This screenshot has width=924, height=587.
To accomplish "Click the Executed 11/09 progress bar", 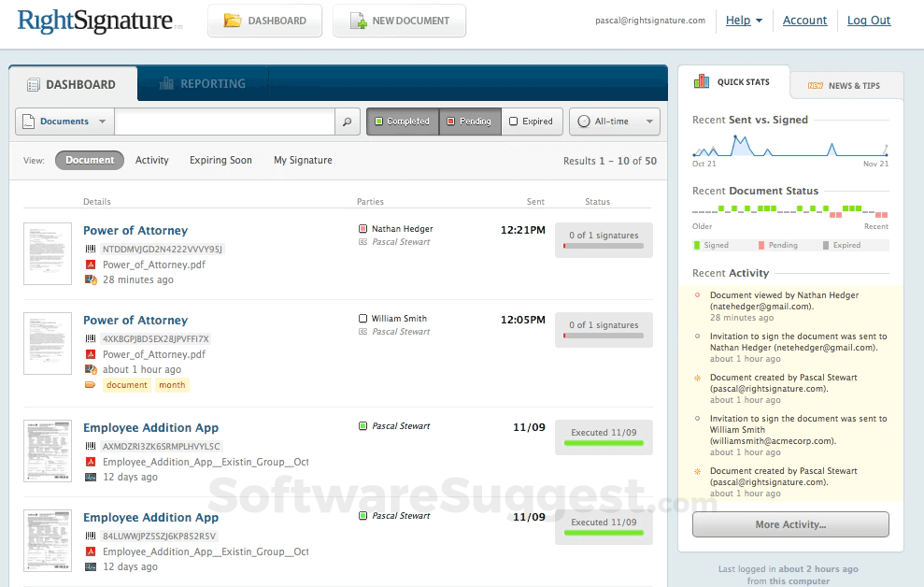I will (604, 437).
